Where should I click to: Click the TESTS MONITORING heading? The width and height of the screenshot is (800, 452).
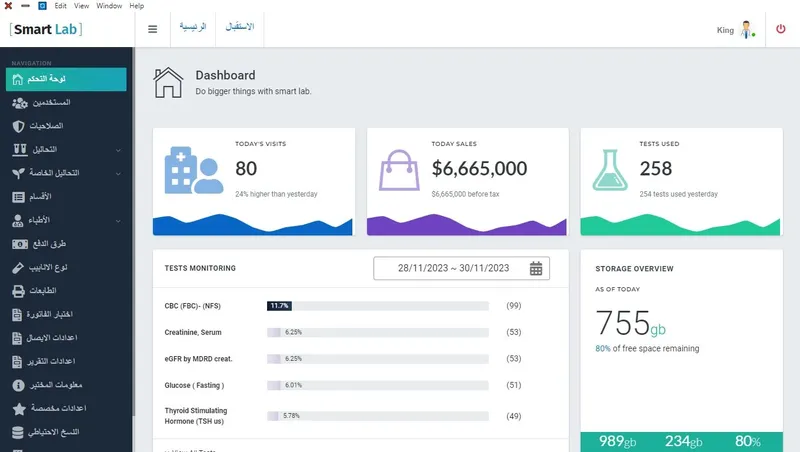tap(200, 268)
